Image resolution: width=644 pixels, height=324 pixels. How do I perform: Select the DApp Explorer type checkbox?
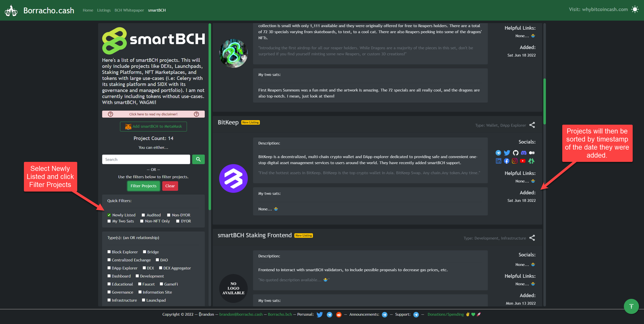109,268
